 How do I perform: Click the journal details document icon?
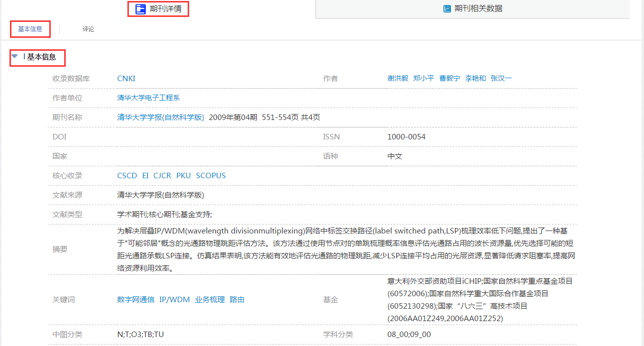[x=140, y=9]
